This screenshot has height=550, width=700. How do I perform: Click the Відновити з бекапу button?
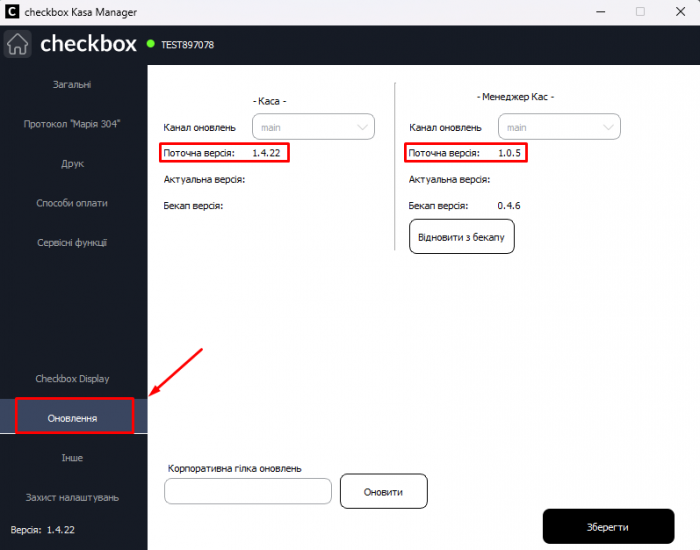point(461,236)
